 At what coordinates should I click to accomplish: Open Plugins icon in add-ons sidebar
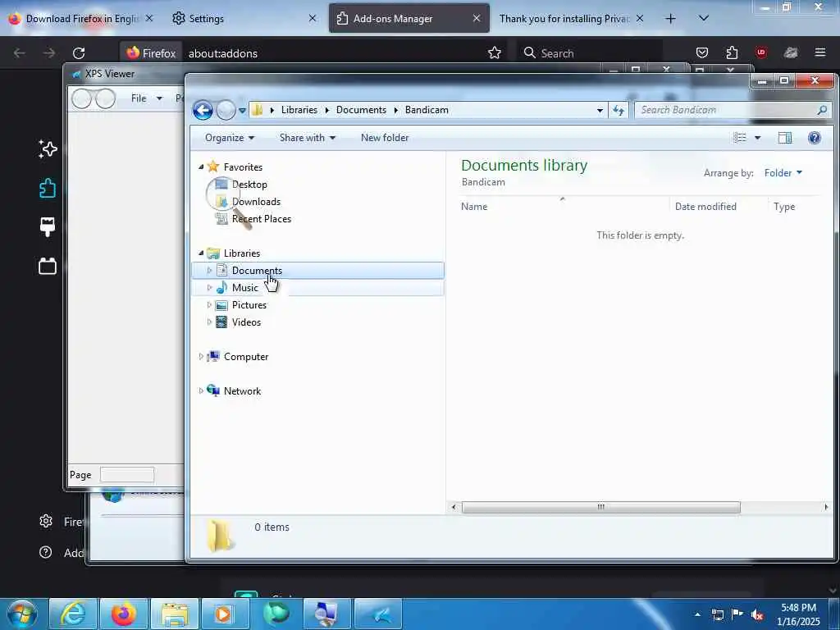coord(48,267)
